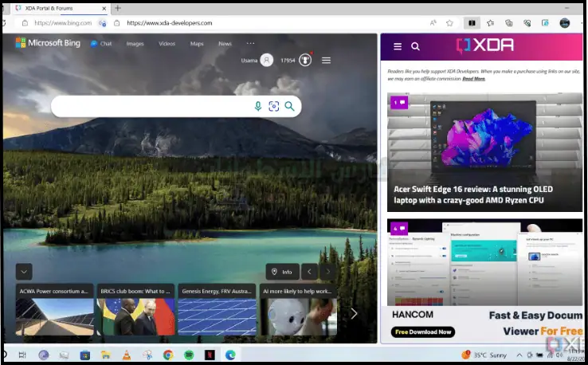Open Maps from the Bing navigation
The width and height of the screenshot is (588, 365).
(197, 44)
